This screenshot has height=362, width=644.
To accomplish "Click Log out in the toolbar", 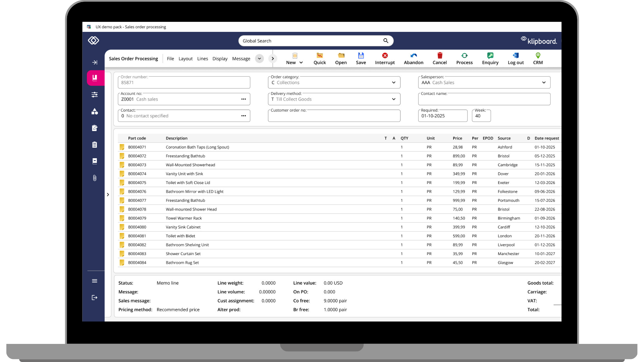I will click(516, 58).
